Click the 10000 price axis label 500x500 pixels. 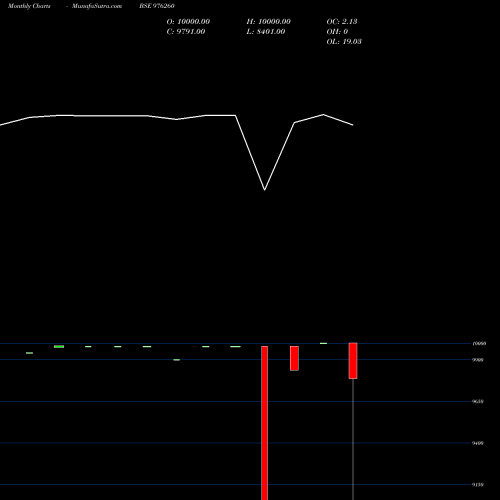click(x=479, y=343)
